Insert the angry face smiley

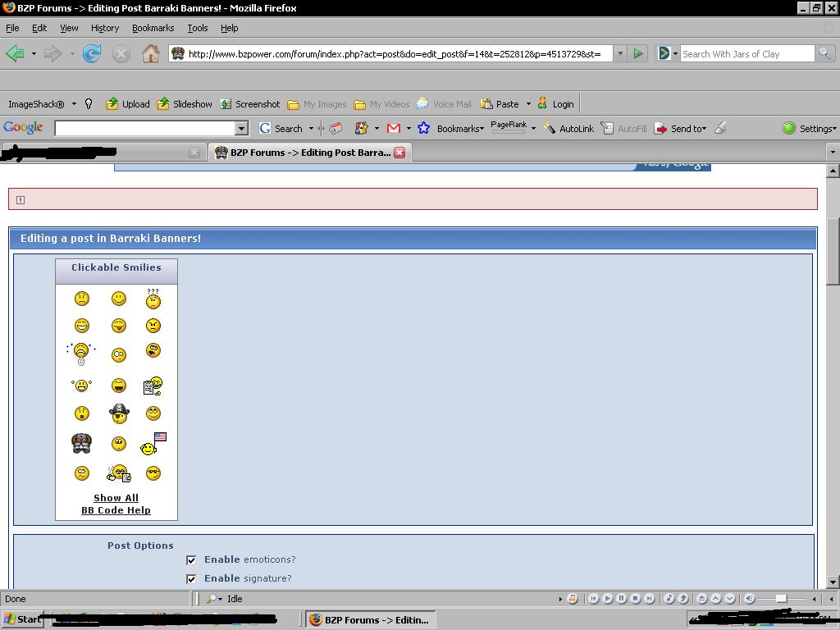pyautogui.click(x=153, y=325)
